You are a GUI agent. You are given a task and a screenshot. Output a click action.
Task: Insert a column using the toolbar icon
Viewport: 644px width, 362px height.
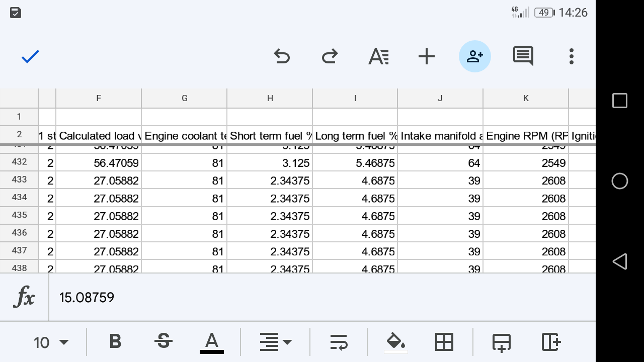click(551, 342)
